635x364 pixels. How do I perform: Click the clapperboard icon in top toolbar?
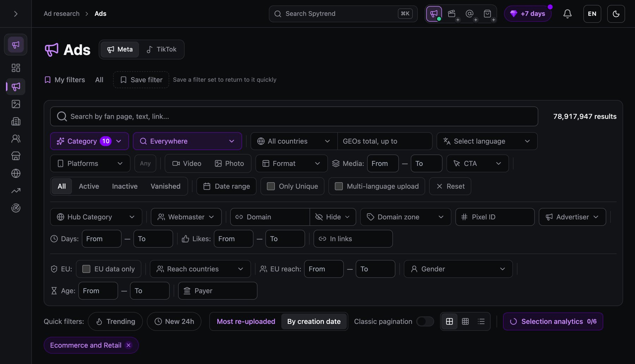pos(452,14)
